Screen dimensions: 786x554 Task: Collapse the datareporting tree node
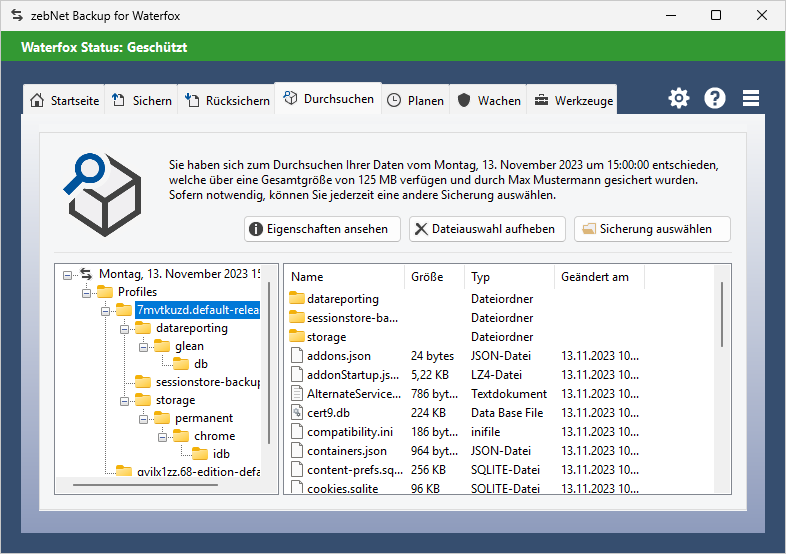[x=124, y=329]
